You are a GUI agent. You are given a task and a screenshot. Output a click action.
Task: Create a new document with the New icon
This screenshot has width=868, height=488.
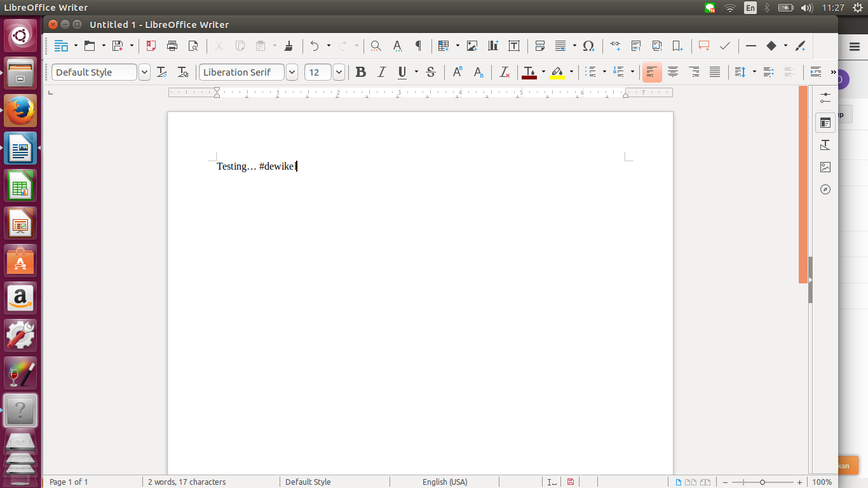(61, 46)
